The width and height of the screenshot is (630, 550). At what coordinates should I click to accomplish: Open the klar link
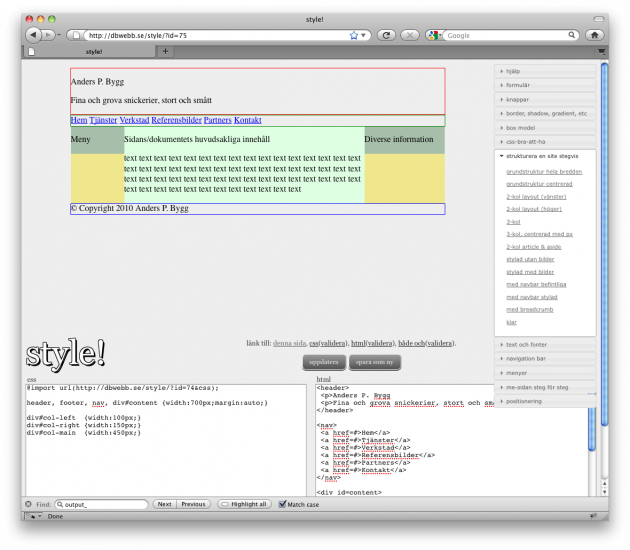point(511,322)
